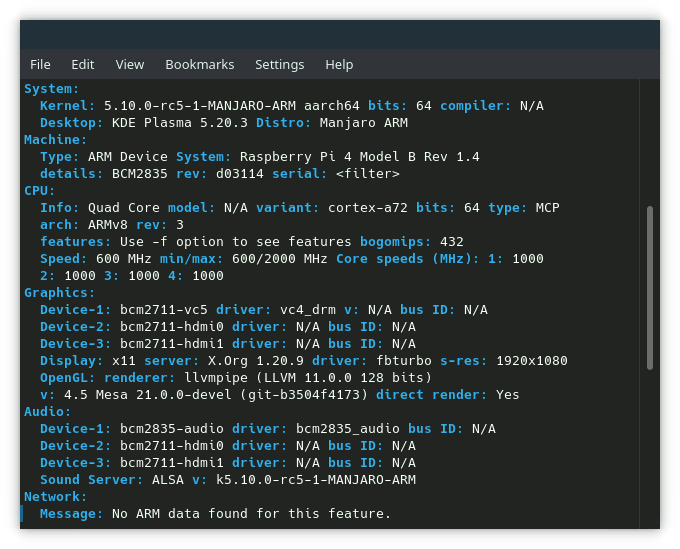Open the Edit menu

(83, 64)
